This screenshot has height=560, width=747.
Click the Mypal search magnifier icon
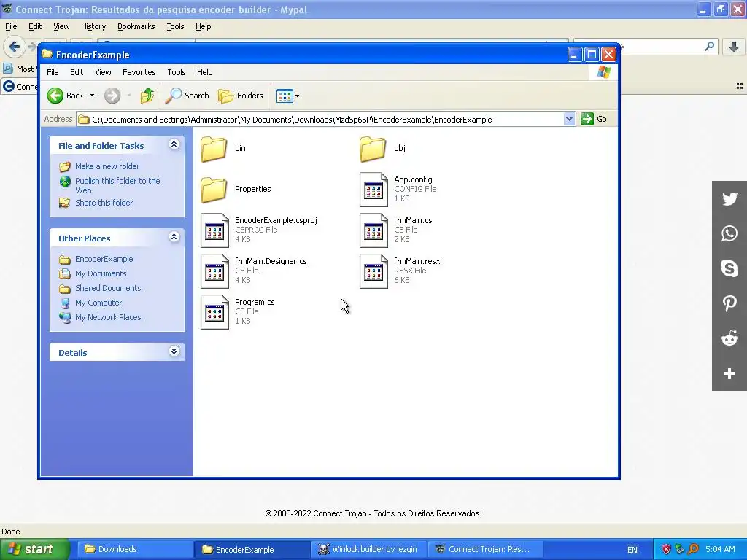709,46
